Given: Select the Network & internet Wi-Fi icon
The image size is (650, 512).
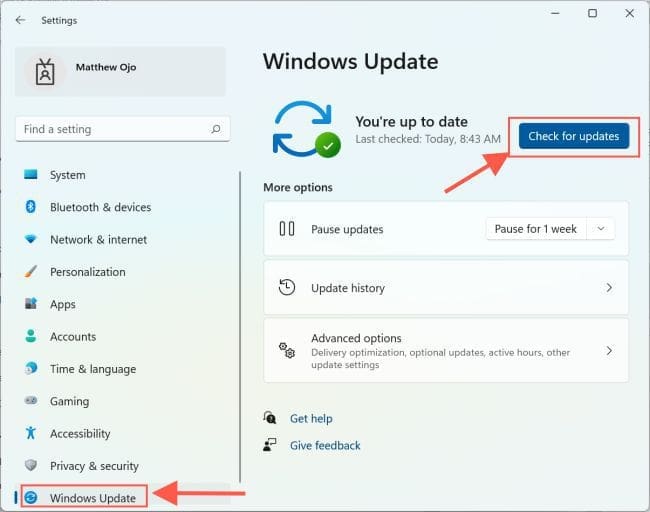Looking at the screenshot, I should tap(30, 240).
